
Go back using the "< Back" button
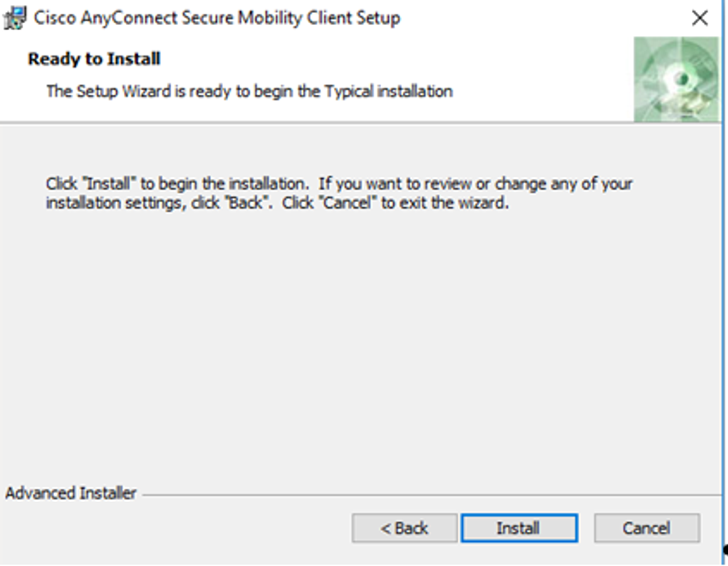404,528
